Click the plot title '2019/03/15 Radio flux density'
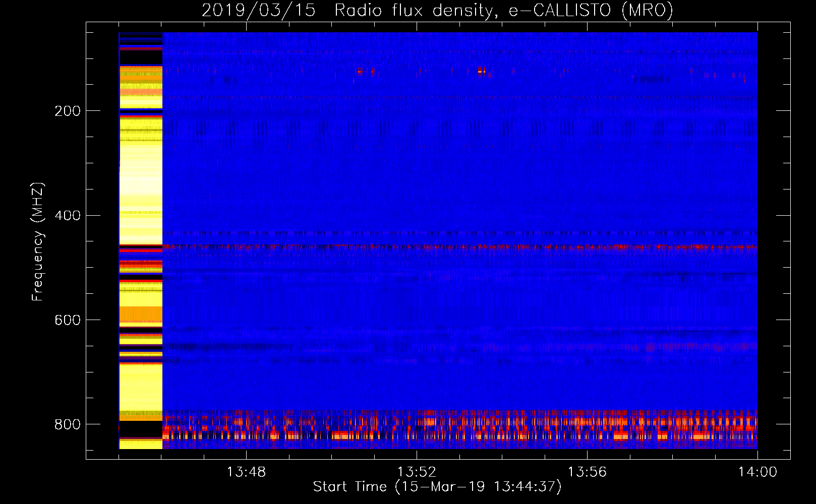The width and height of the screenshot is (816, 504). tap(437, 10)
